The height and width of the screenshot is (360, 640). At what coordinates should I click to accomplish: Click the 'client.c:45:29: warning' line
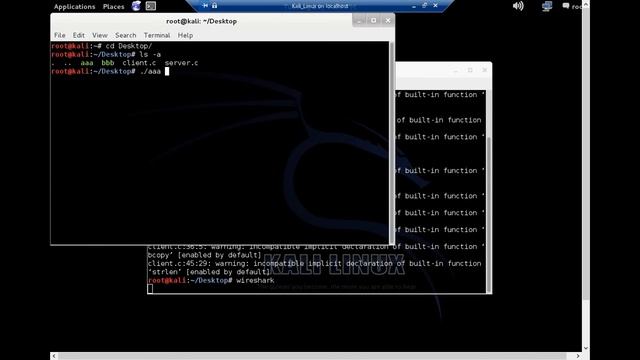314,264
